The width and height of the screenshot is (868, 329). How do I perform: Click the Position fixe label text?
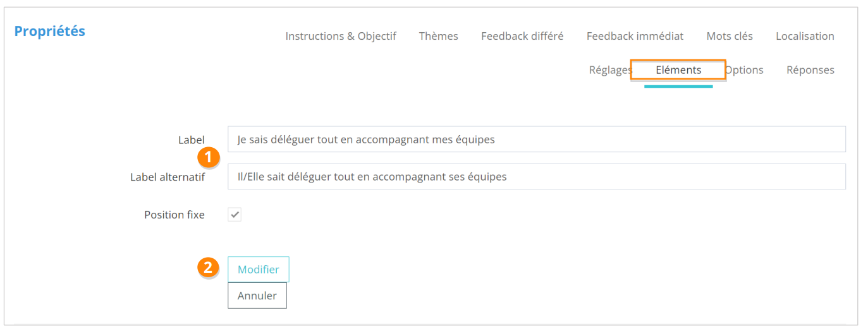pos(174,215)
